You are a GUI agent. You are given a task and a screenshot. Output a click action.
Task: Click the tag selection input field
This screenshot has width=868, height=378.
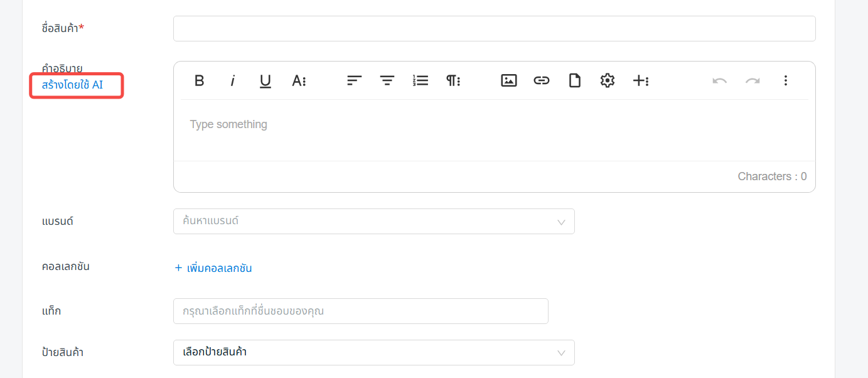click(361, 311)
